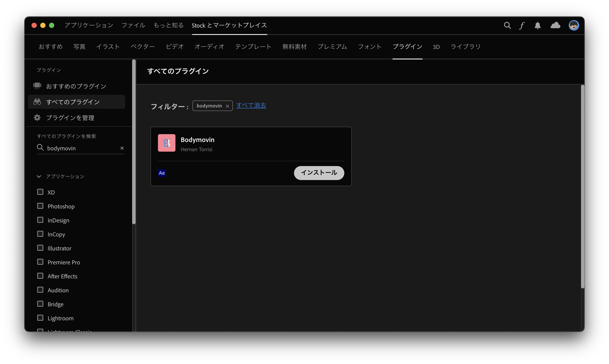609x364 pixels.
Task: Check the Photoshop checkbox
Action: click(40, 206)
